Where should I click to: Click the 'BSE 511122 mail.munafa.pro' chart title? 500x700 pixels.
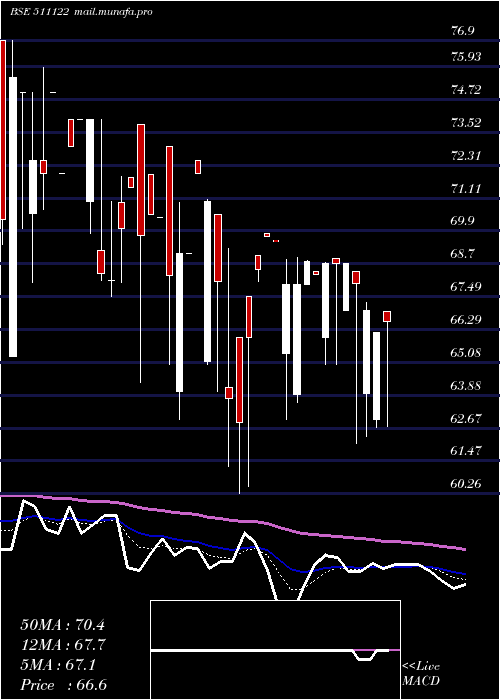pos(81,12)
